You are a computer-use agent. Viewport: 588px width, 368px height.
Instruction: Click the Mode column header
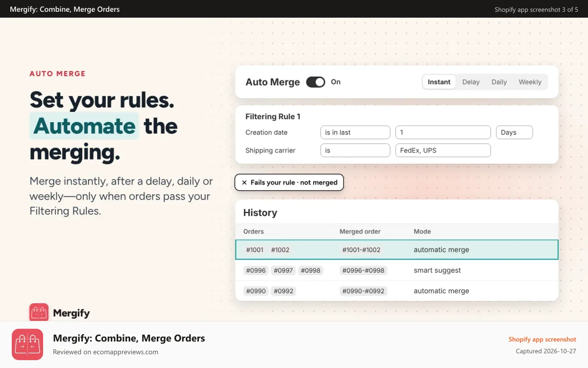pyautogui.click(x=422, y=232)
